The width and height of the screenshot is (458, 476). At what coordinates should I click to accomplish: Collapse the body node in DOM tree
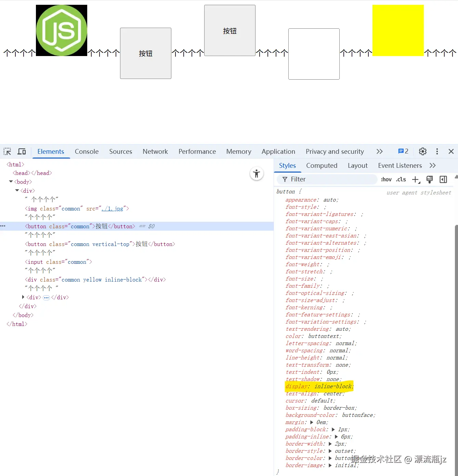(x=11, y=181)
